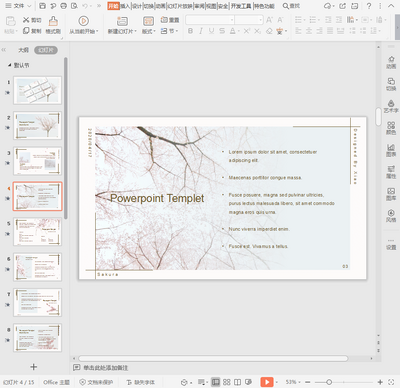Image resolution: width=400 pixels, height=388 pixels.
Task: Click the add slide plus button below thumbnails
Action: point(34,367)
